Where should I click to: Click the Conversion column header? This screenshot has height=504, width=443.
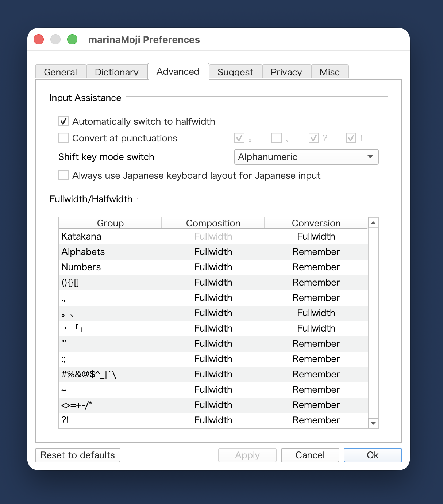click(316, 223)
